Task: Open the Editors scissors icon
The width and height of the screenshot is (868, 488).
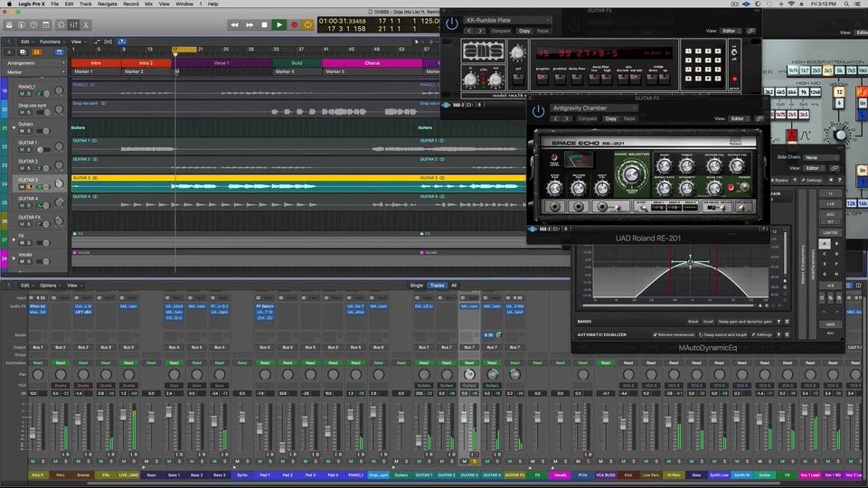Action: click(86, 25)
